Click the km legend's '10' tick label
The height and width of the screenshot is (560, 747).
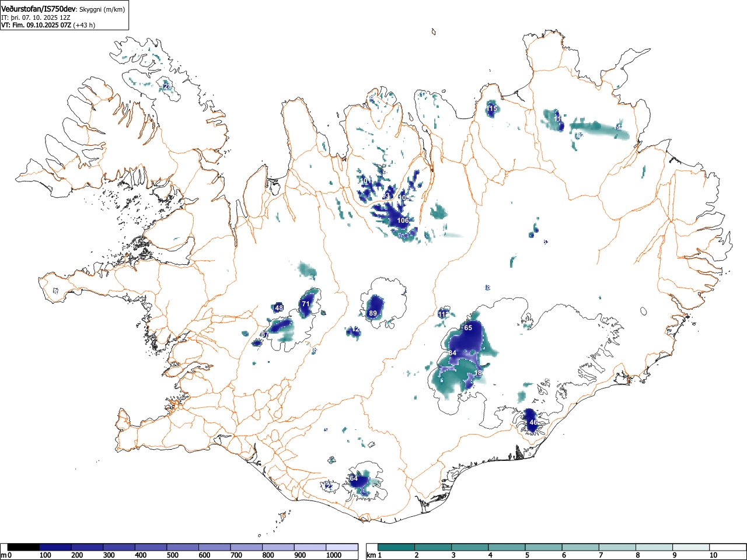[713, 555]
